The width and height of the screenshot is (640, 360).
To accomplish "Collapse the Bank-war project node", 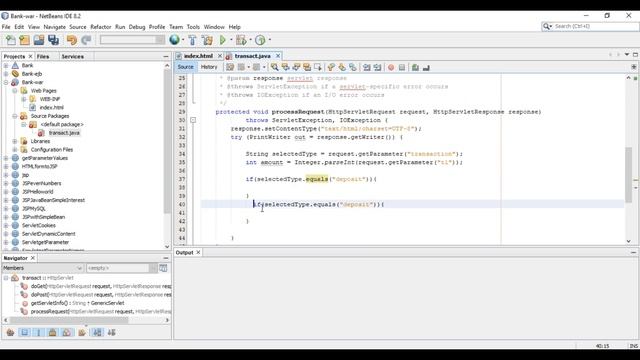I will click(6, 82).
